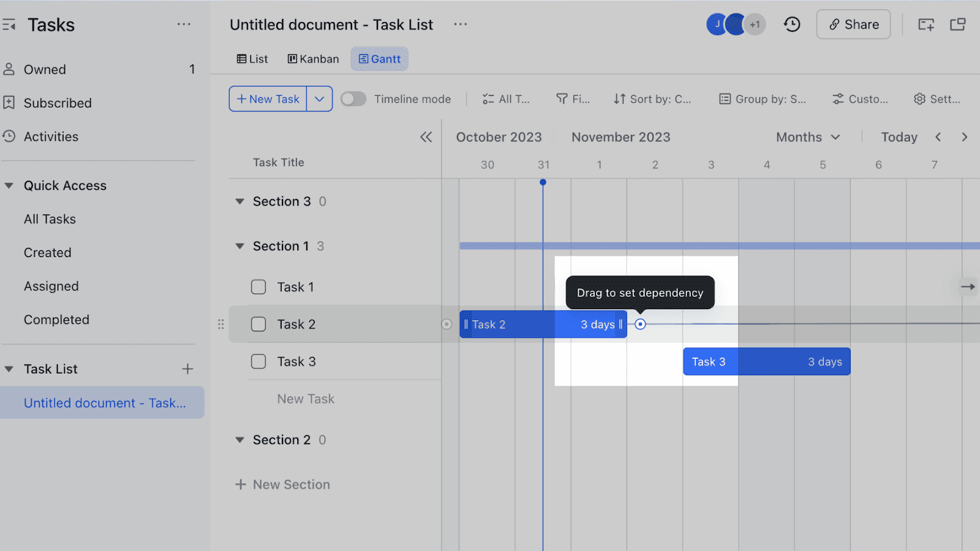Screen dimensions: 980x551
Task: Mark Task 3 as complete
Action: tap(258, 361)
